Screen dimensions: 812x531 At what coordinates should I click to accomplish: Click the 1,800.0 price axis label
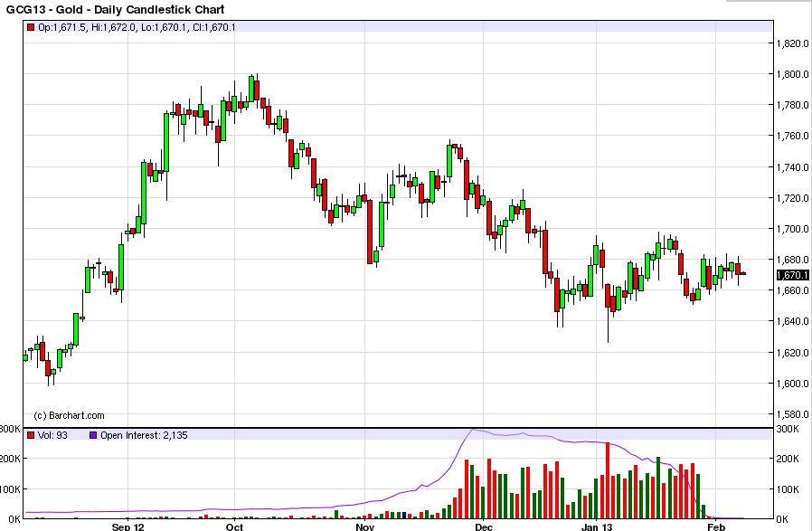[x=792, y=74]
